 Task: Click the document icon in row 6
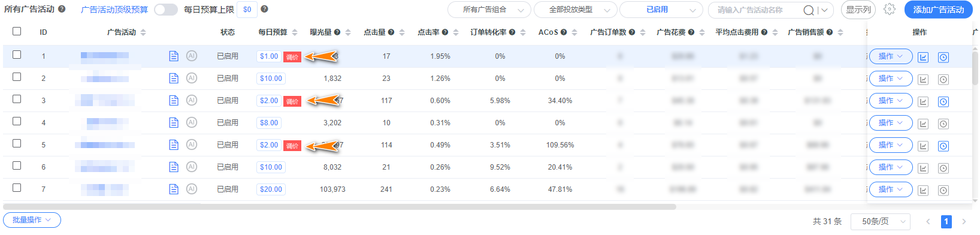(x=174, y=167)
